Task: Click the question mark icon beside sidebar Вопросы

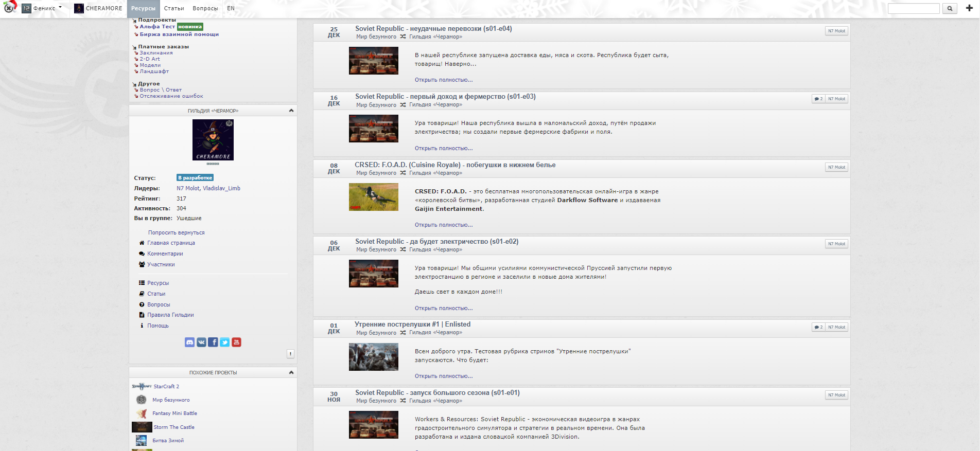Action: pyautogui.click(x=142, y=304)
